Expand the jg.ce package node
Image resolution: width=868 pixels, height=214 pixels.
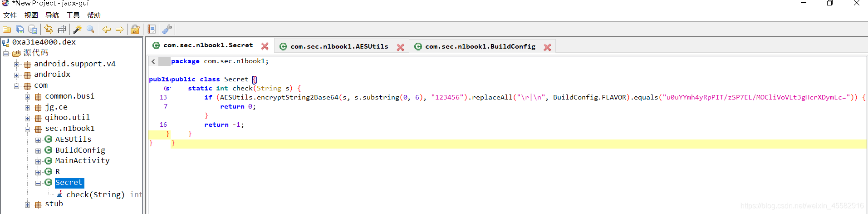click(x=28, y=108)
